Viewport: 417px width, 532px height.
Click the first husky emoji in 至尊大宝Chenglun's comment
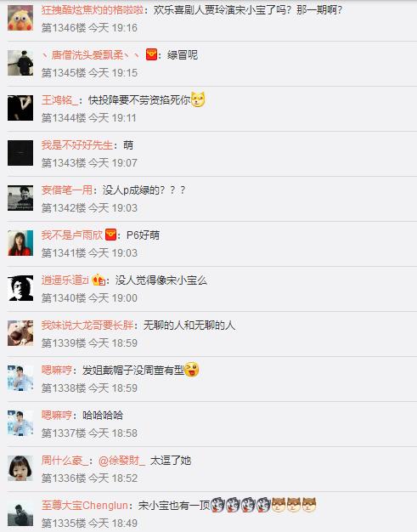(x=217, y=505)
